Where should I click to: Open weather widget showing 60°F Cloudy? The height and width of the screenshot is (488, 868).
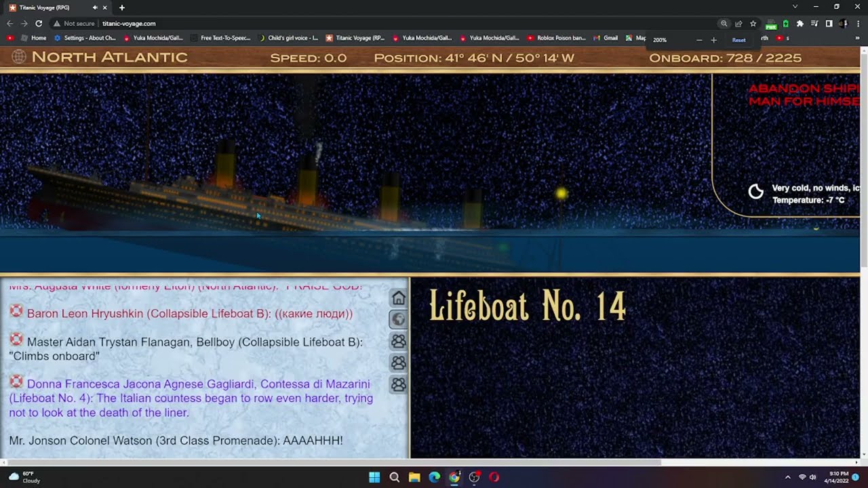click(x=25, y=477)
